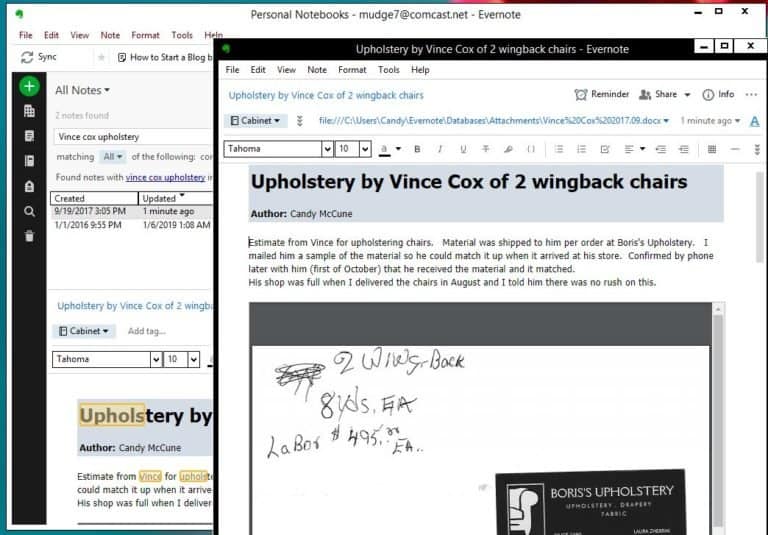Insert a checkbox to-do item

coord(605,149)
